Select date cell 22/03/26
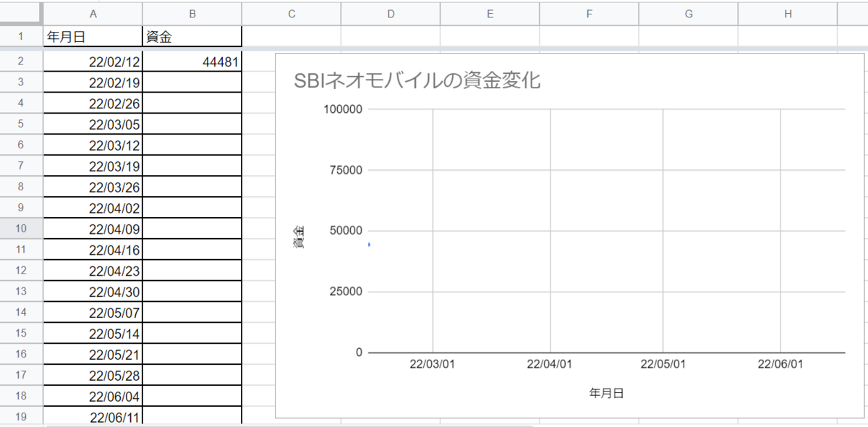The height and width of the screenshot is (427, 868). click(93, 187)
